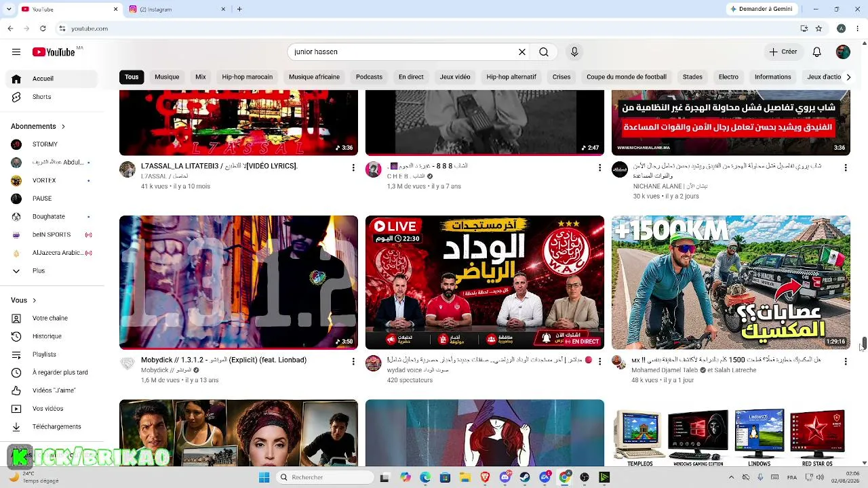Open the YouTube account avatar menu
Viewport: 868px width, 488px height.
pyautogui.click(x=843, y=52)
